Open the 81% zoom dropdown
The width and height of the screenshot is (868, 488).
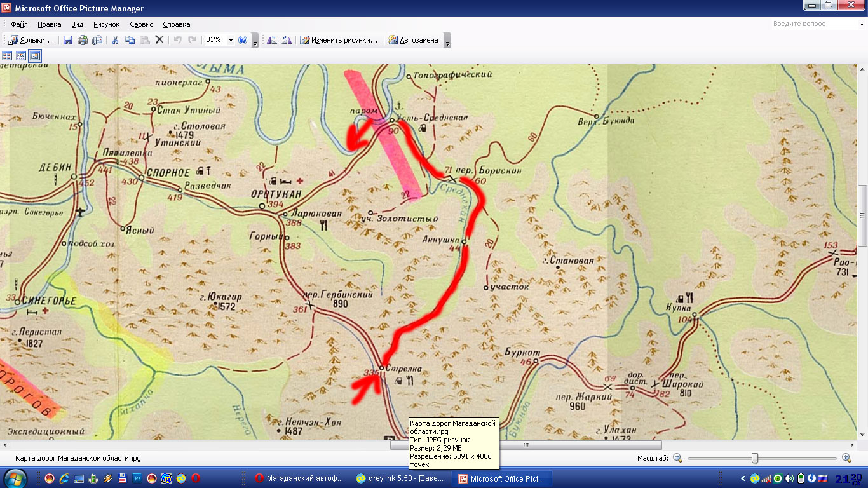tap(231, 40)
